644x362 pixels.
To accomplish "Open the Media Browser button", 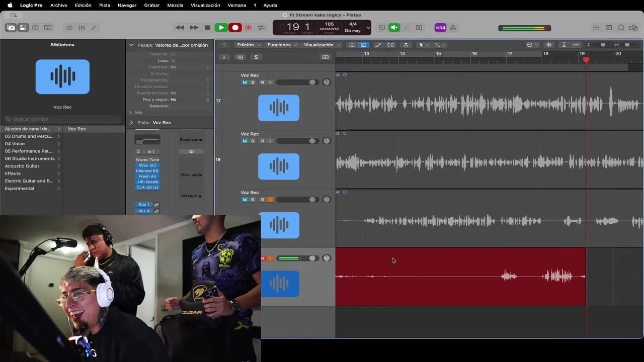I will point(633,28).
